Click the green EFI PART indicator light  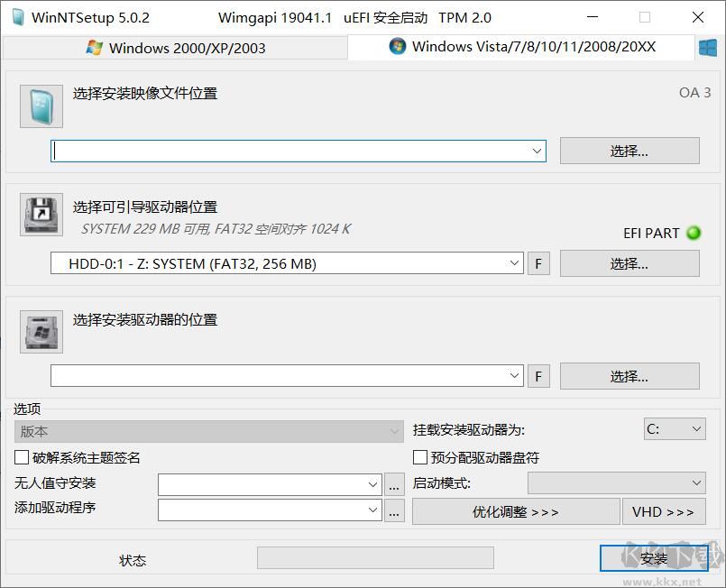pyautogui.click(x=694, y=233)
